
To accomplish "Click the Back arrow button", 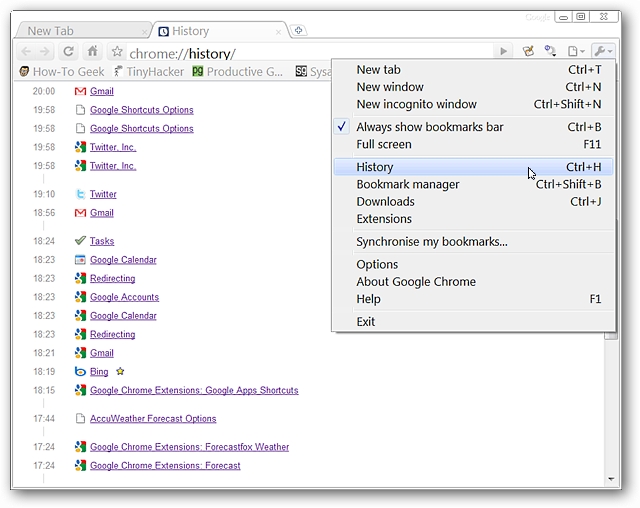I will point(25,52).
